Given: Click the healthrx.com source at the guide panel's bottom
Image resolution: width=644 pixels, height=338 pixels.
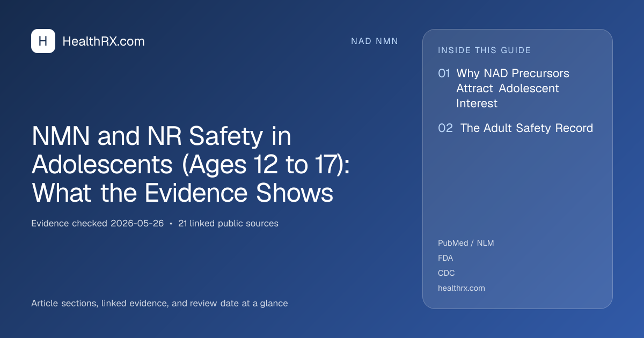Looking at the screenshot, I should [x=462, y=288].
